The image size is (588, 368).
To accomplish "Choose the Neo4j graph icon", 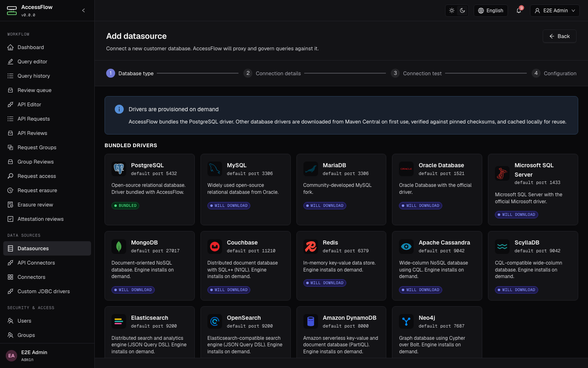I will 406,322.
